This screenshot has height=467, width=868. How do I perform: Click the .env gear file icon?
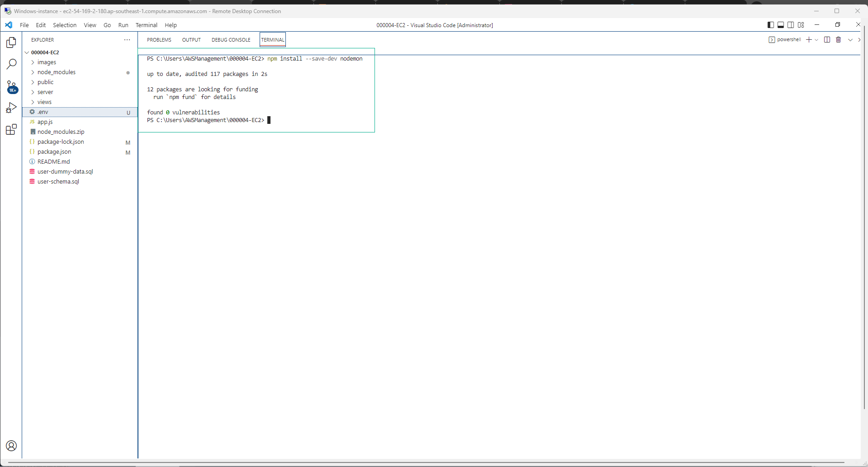[x=32, y=112]
